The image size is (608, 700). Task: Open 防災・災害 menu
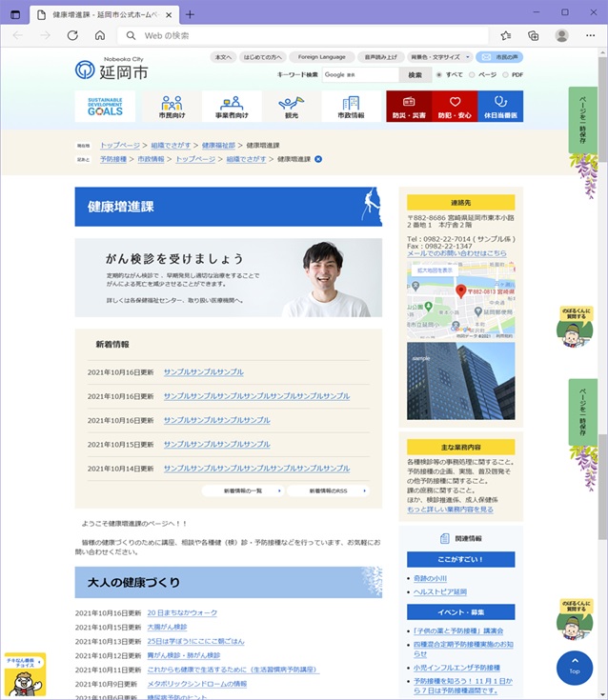(x=409, y=107)
